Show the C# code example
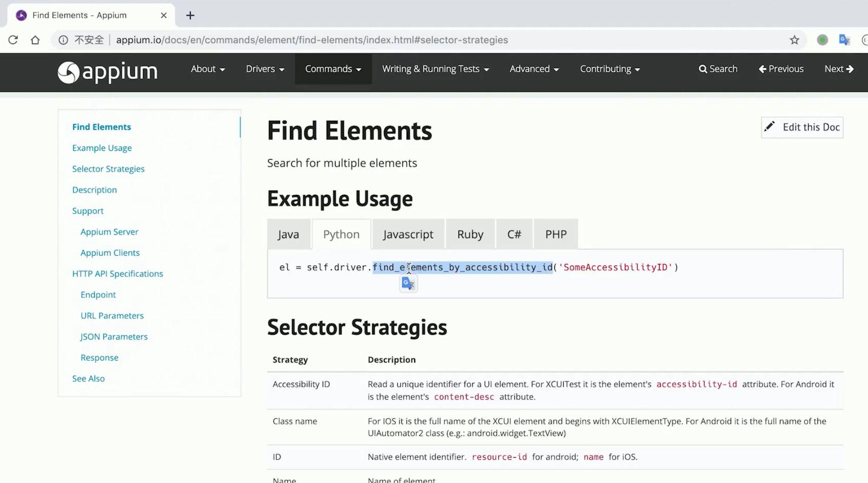The height and width of the screenshot is (483, 868). [514, 235]
